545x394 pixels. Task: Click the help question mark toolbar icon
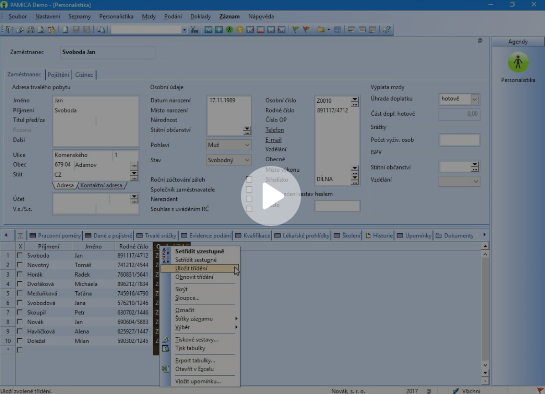pyautogui.click(x=387, y=30)
